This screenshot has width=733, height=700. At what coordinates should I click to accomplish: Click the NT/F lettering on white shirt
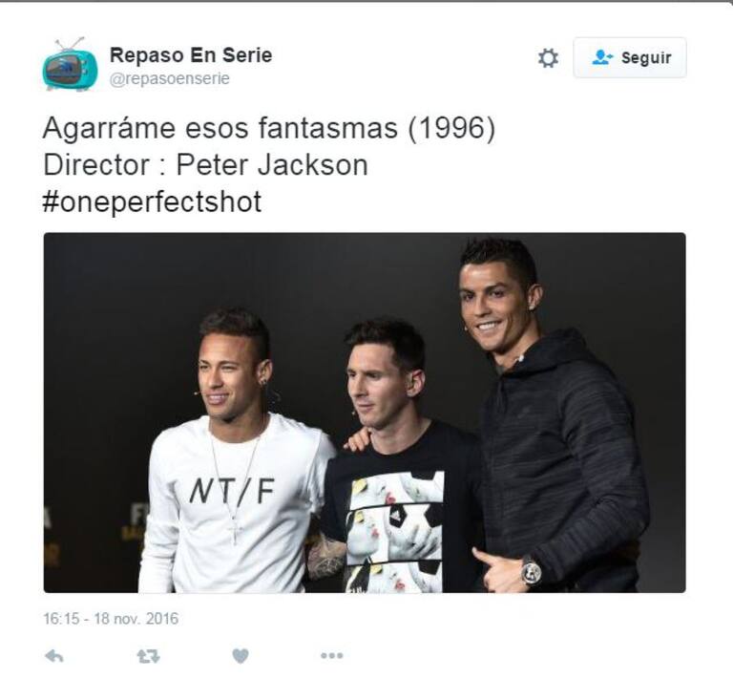click(232, 491)
